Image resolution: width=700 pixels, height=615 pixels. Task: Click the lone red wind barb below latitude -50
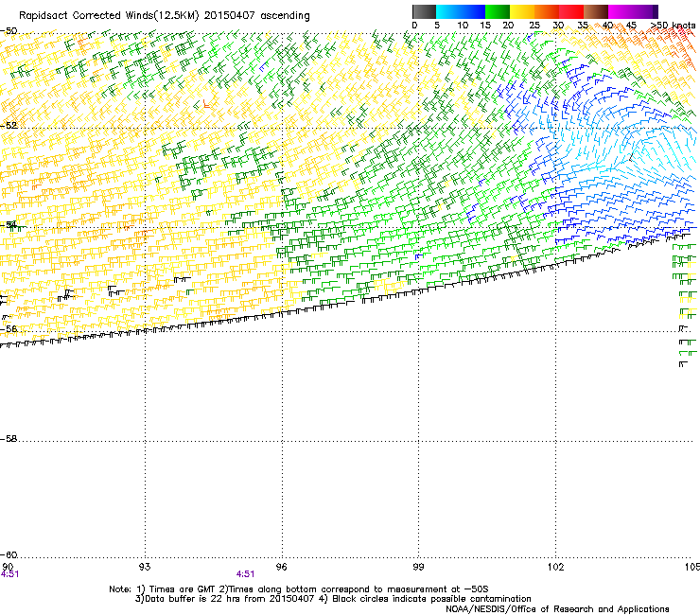(206, 104)
